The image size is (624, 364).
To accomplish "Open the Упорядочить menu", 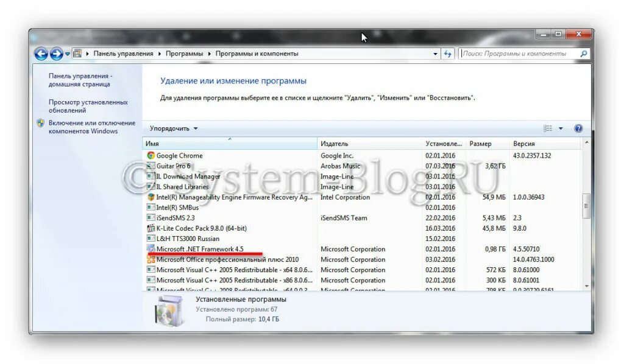I will click(174, 128).
